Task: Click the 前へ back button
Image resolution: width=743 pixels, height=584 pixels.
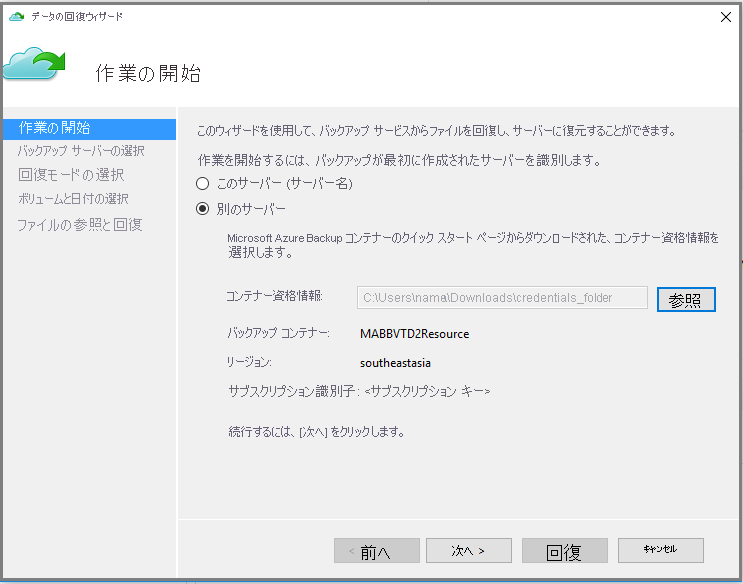Action: (377, 550)
